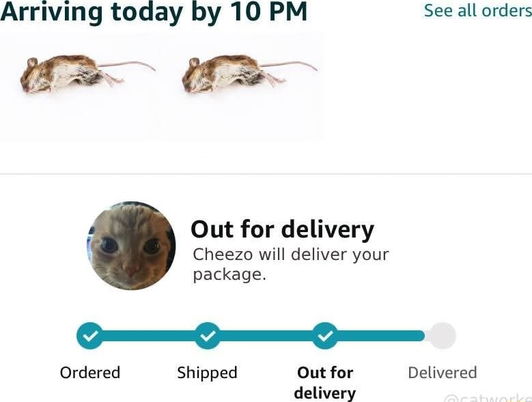Click the bold Out for delivery step label

[325, 383]
